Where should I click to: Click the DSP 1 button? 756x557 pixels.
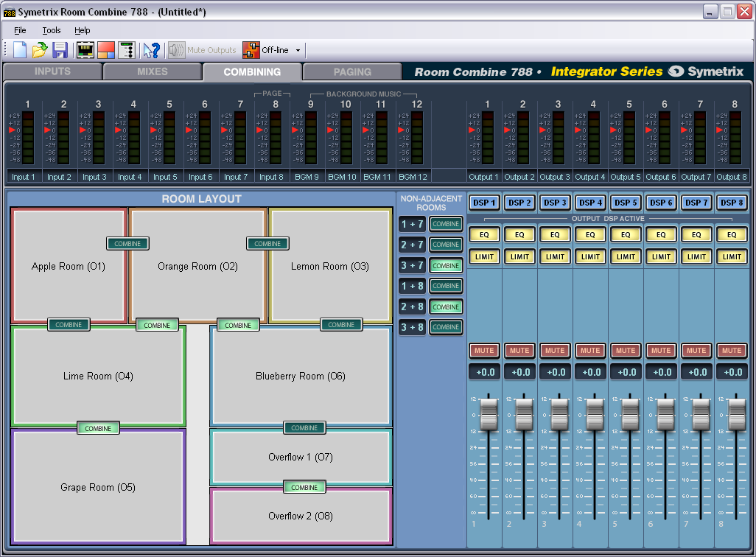(484, 203)
